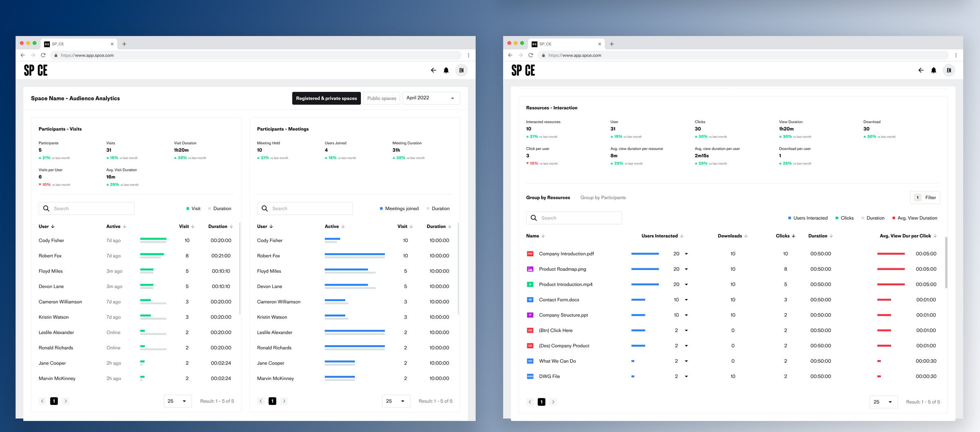Sort by Clicks column in Resources table

tap(785, 236)
